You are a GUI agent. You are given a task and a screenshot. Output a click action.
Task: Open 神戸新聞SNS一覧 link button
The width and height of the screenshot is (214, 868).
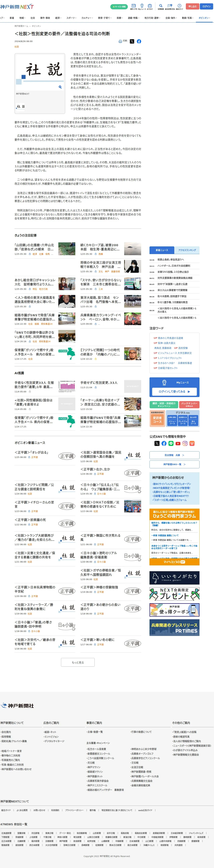click(x=174, y=464)
